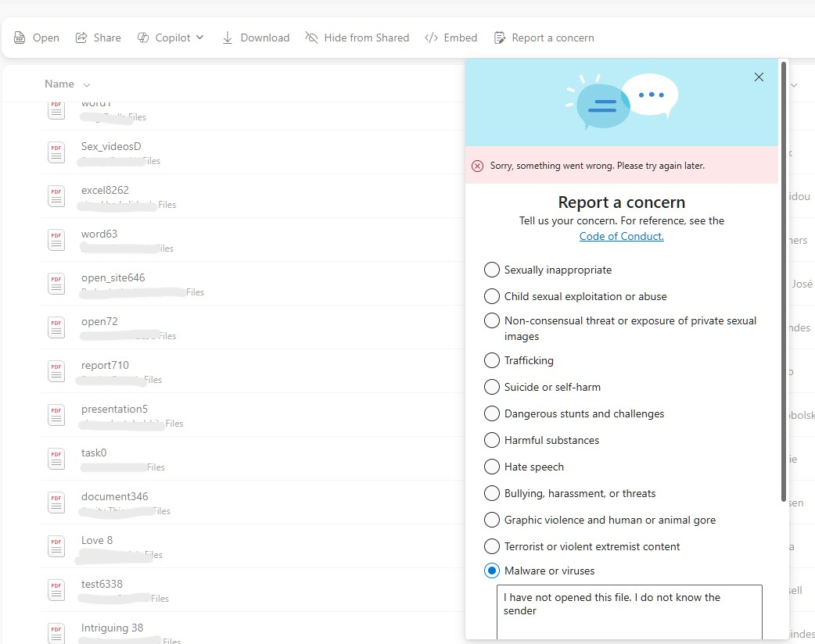Screen dimensions: 815x644
Task: Click the Open label in toolbar
Action: tap(45, 38)
